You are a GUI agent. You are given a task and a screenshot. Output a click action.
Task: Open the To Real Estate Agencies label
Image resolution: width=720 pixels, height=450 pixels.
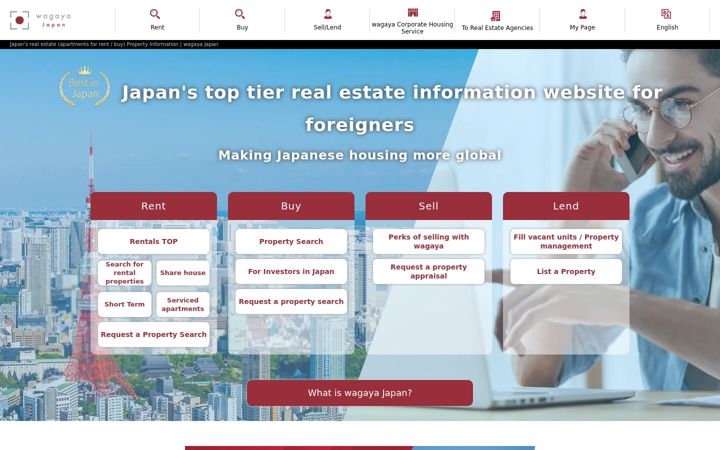pos(497,28)
